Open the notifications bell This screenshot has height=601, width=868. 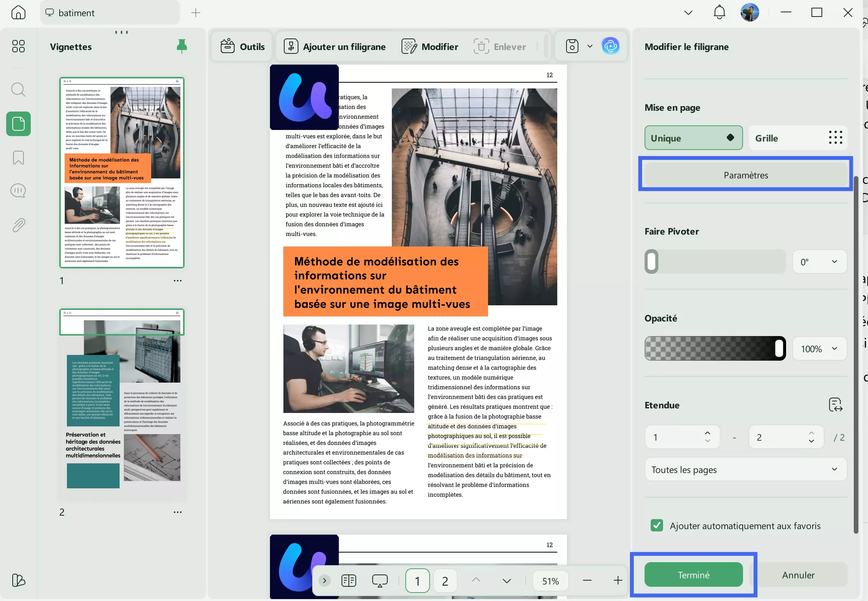click(719, 13)
